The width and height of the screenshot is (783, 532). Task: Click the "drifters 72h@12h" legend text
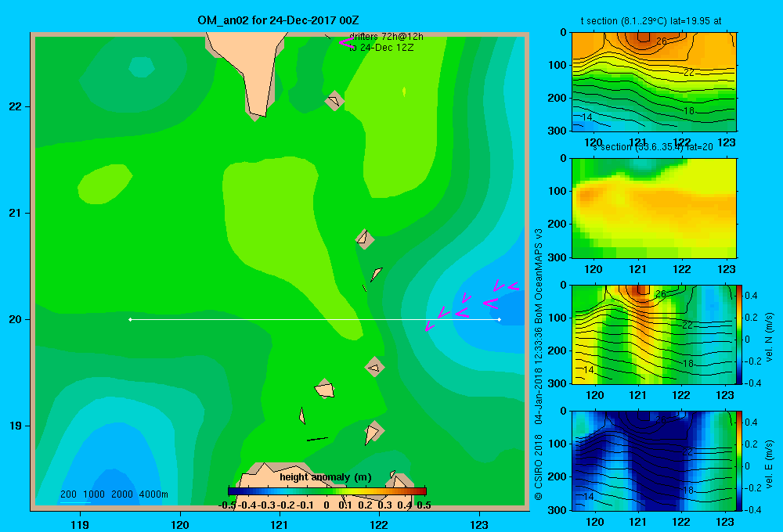tap(386, 37)
